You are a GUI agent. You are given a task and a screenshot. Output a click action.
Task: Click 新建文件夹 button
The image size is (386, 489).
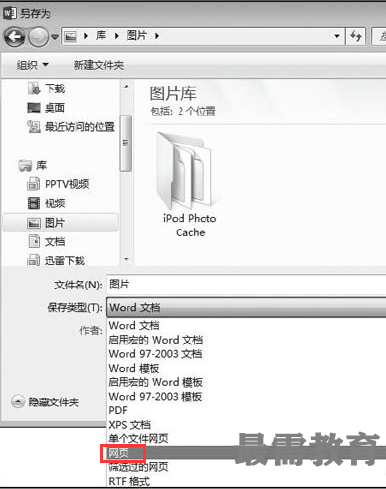click(x=99, y=65)
